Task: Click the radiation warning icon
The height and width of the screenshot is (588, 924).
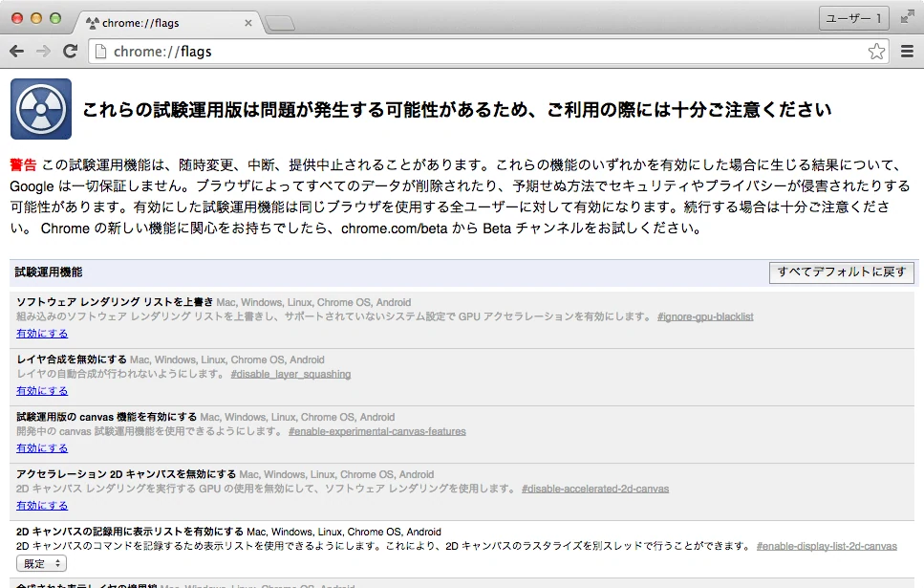Action: coord(41,109)
